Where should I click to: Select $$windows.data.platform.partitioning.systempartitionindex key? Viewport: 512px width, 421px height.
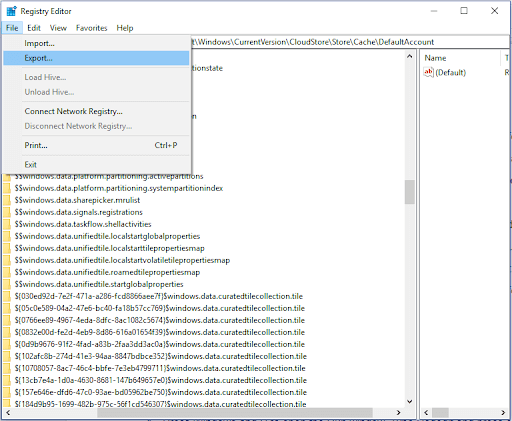(119, 188)
